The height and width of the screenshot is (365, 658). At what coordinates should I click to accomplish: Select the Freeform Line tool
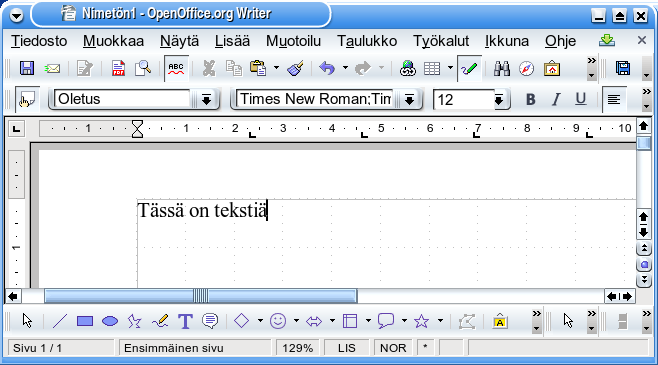(x=160, y=321)
